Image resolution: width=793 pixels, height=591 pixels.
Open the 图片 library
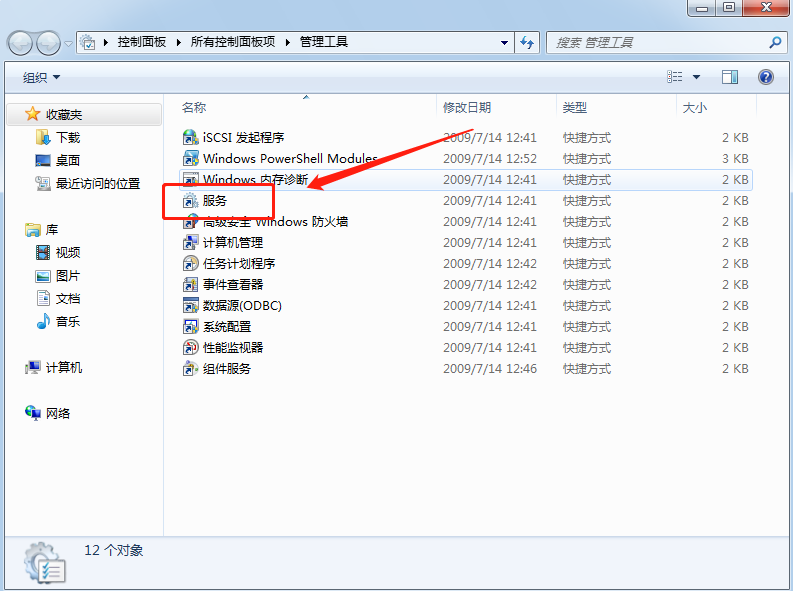pyautogui.click(x=68, y=276)
